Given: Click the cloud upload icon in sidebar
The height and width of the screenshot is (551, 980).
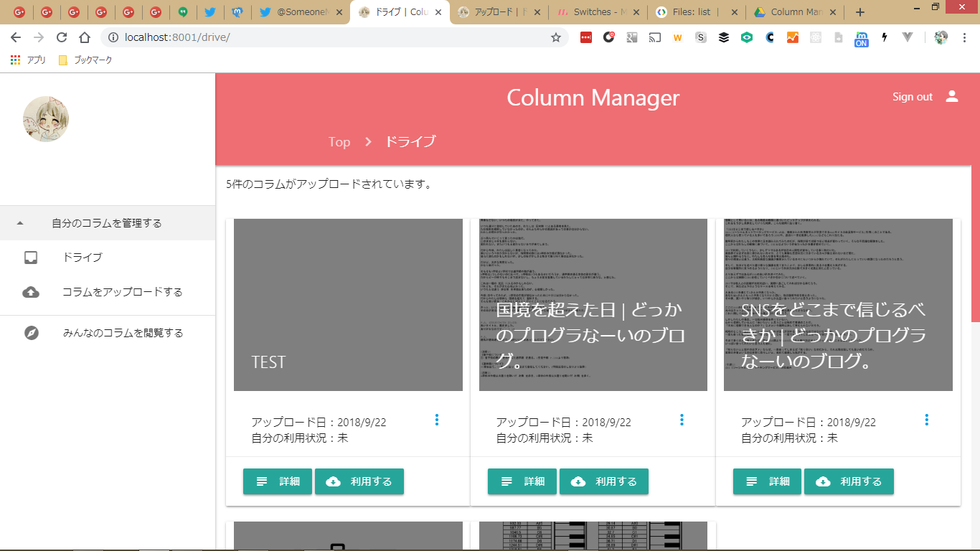Looking at the screenshot, I should pyautogui.click(x=31, y=292).
